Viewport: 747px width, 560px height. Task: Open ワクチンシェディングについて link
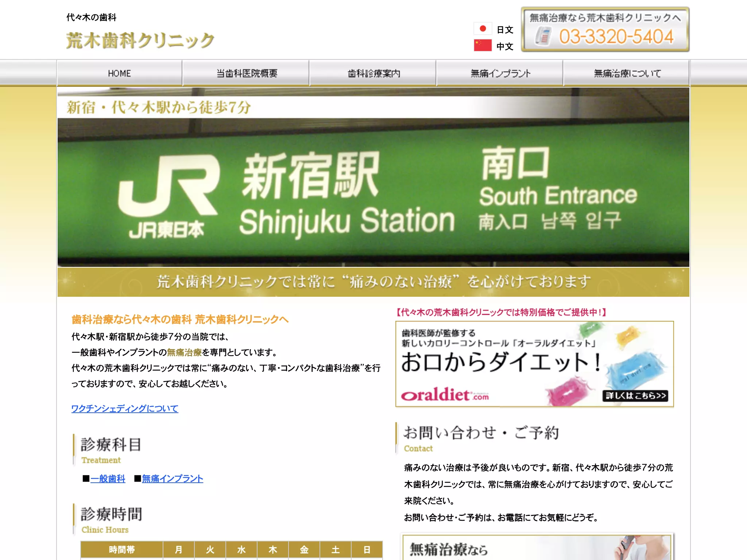tap(125, 408)
